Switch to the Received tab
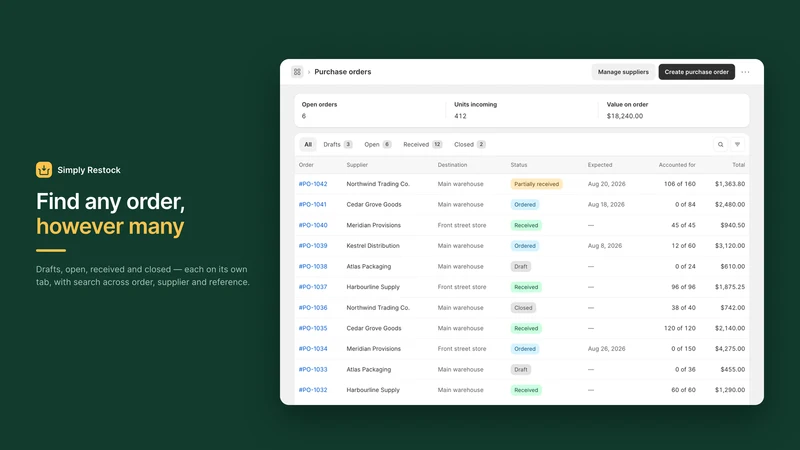This screenshot has height=450, width=800. (x=422, y=144)
